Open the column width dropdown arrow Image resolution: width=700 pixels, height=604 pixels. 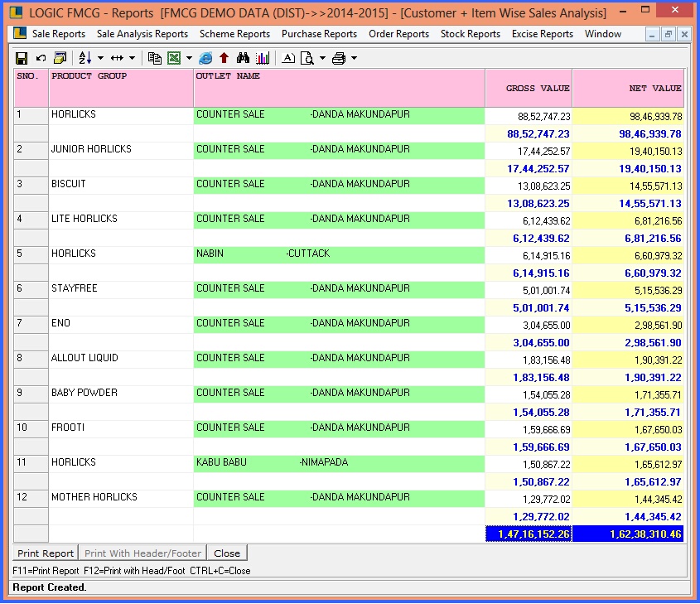click(x=133, y=58)
